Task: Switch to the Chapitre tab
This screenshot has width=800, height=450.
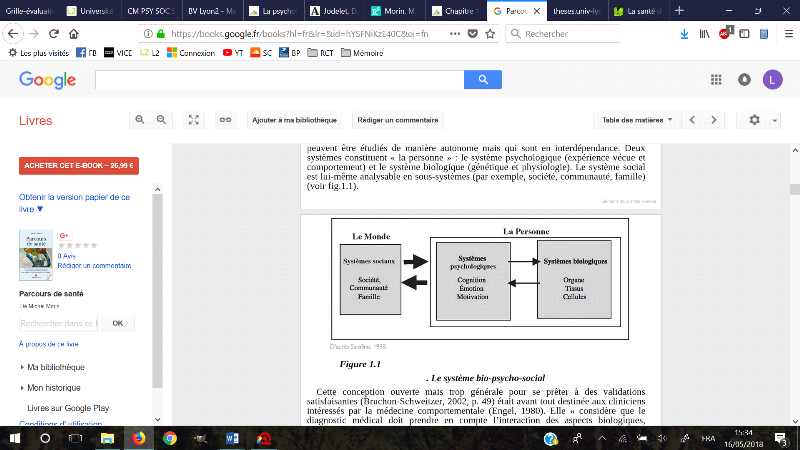Action: [x=455, y=11]
